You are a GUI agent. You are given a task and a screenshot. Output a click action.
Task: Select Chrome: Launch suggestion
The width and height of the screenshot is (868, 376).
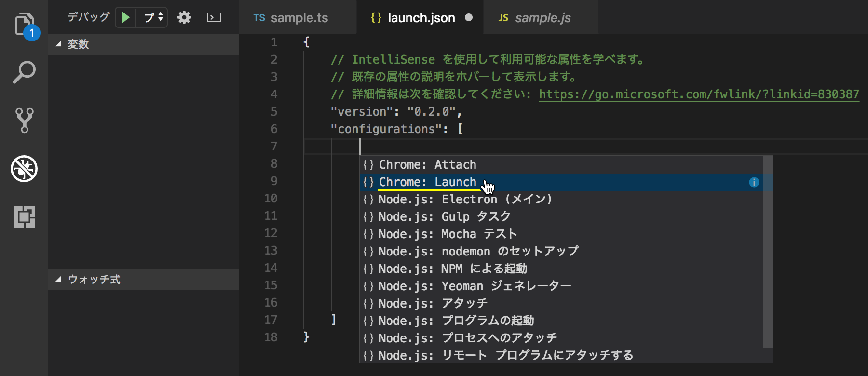click(x=561, y=182)
